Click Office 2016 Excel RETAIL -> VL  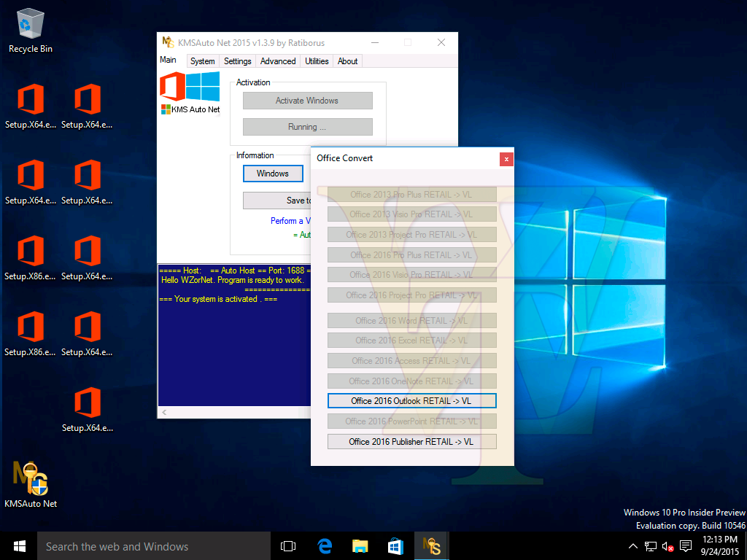pos(411,340)
